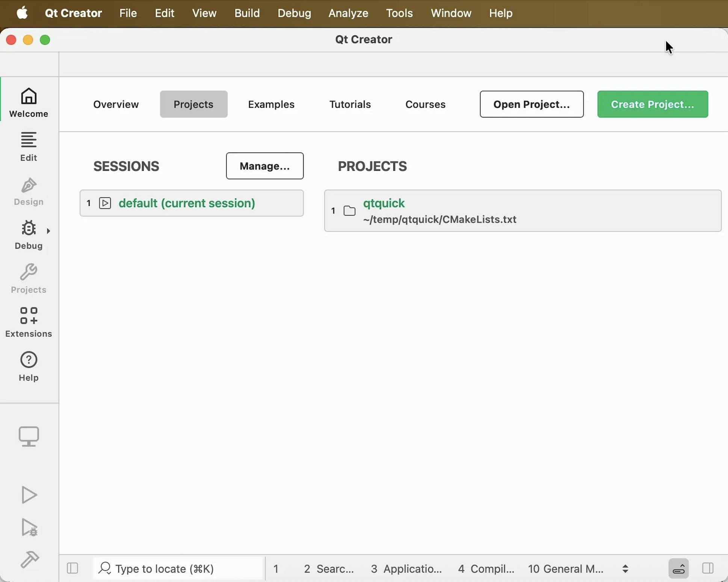Open the qtquick recent project
Image resolution: width=728 pixels, height=582 pixels.
pyautogui.click(x=523, y=211)
